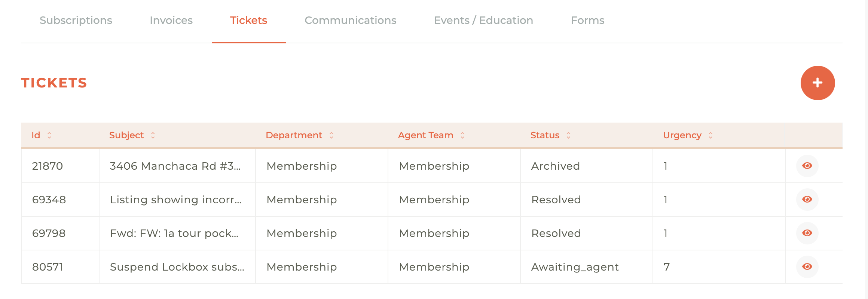Screen dimensions: 868x299
Task: Go to Events / Education section
Action: (483, 20)
